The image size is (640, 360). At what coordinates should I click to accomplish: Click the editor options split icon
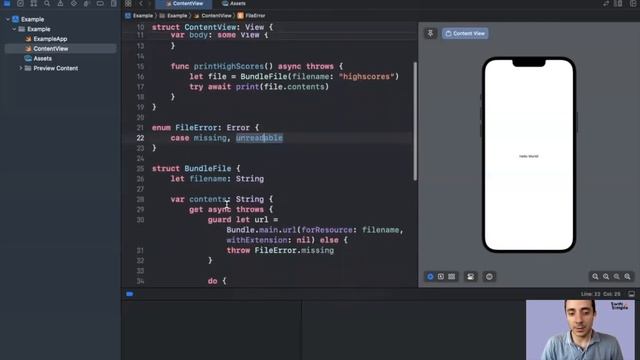[619, 3]
